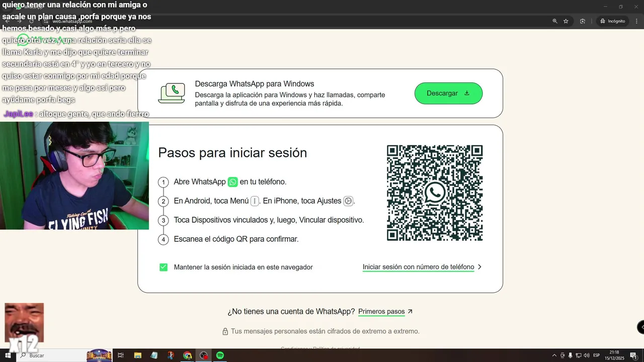Click the light-blue notepad icon on the taskbar
The height and width of the screenshot is (362, 644).
tap(154, 355)
